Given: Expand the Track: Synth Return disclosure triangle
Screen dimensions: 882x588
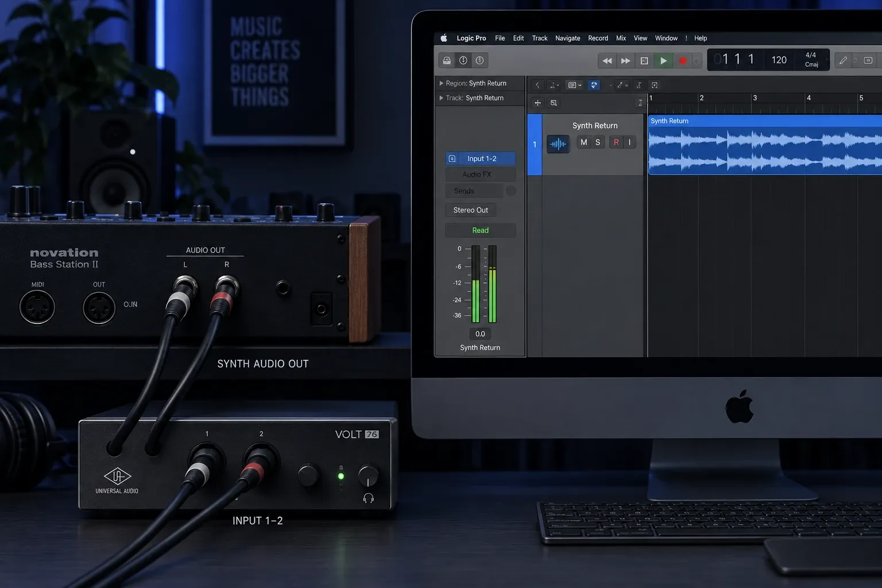Looking at the screenshot, I should point(441,98).
